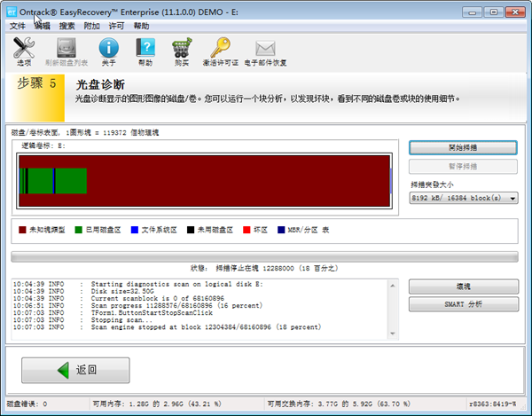Click the black unused-disk legend swatch
This screenshot has height=416, width=532.
pos(191,230)
